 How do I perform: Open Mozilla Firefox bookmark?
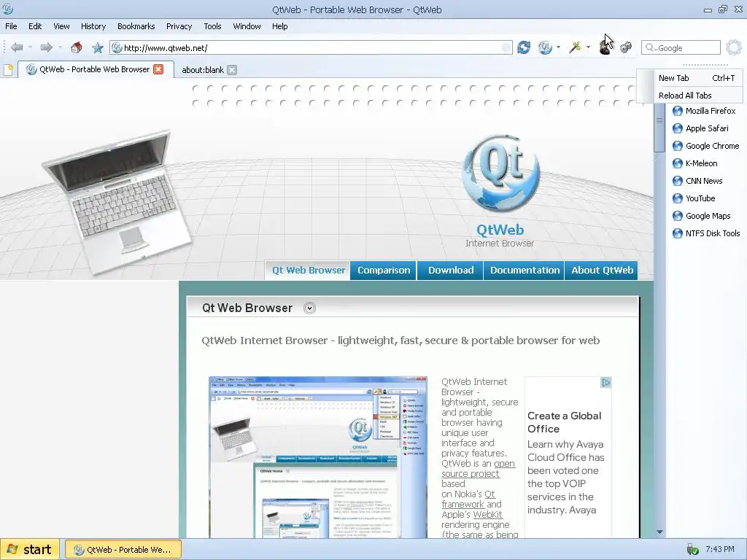[704, 111]
